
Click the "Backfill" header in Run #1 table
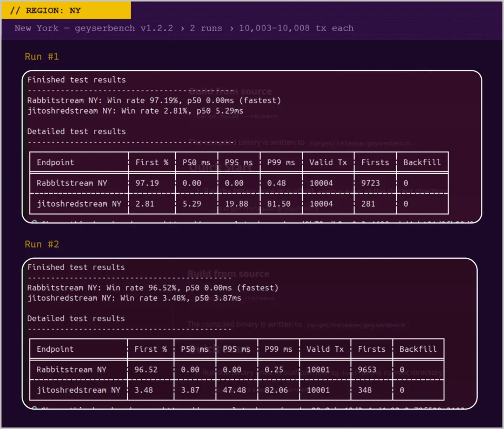[x=422, y=163]
